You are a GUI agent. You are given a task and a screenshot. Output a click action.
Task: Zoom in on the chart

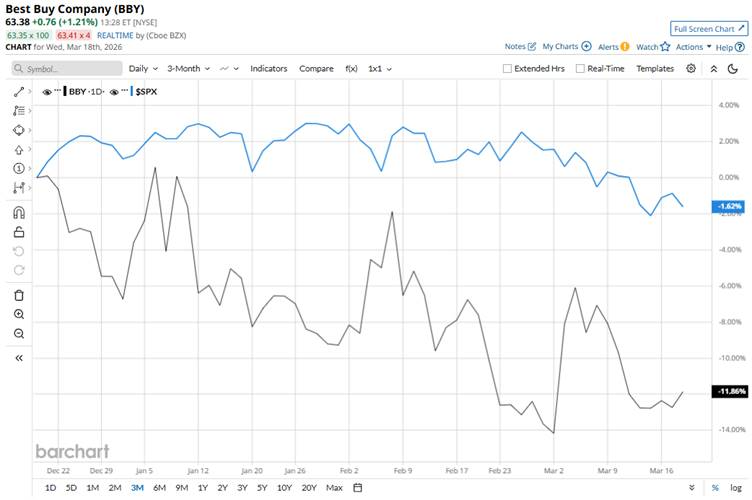click(x=19, y=314)
